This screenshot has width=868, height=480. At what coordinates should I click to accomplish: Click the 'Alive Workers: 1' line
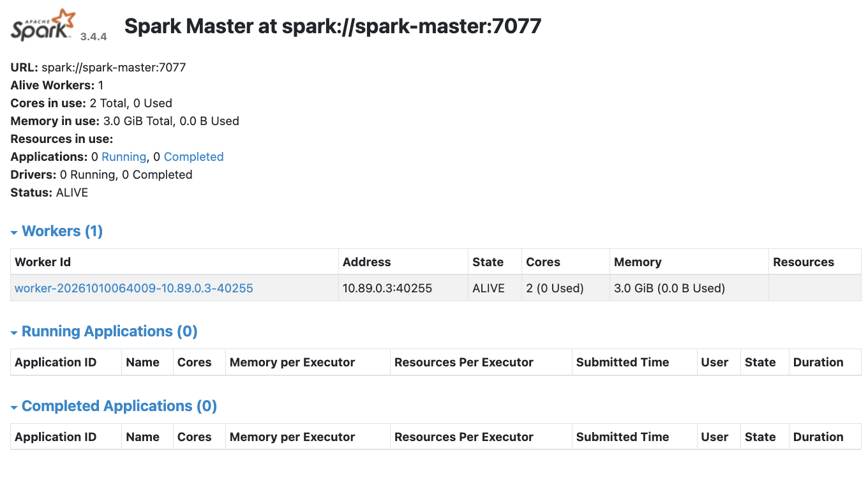pos(57,86)
